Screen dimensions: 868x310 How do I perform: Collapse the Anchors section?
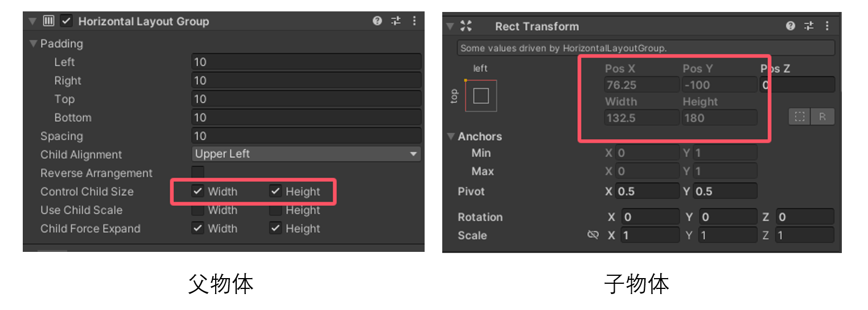click(451, 136)
